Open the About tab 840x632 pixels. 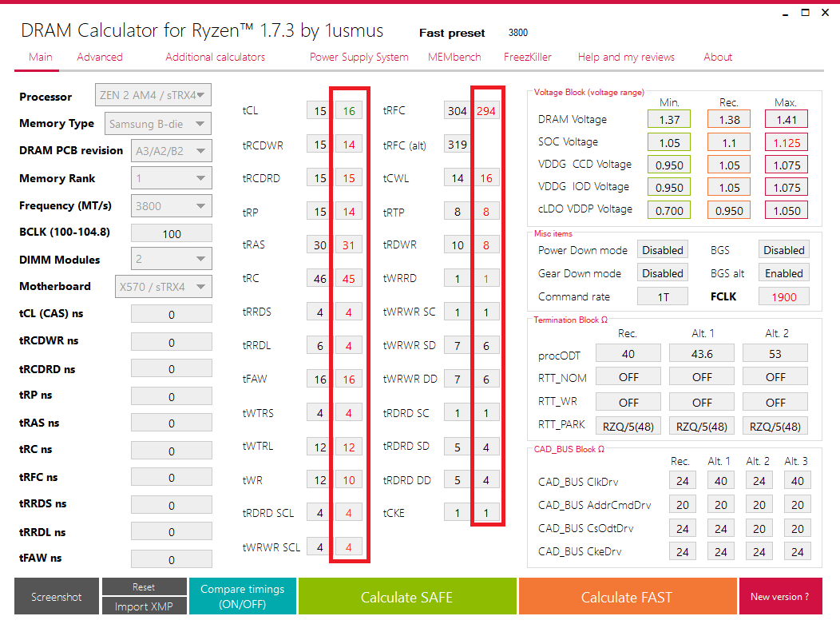click(717, 57)
